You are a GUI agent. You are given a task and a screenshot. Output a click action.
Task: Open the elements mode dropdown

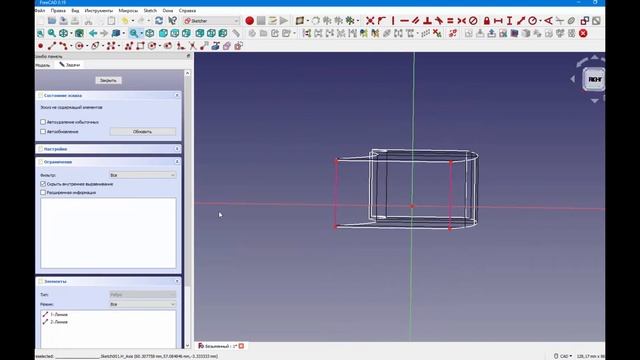coord(142,304)
